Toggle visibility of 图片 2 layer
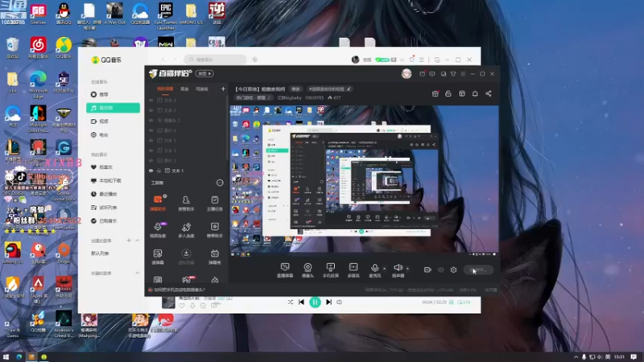 [x=151, y=160]
